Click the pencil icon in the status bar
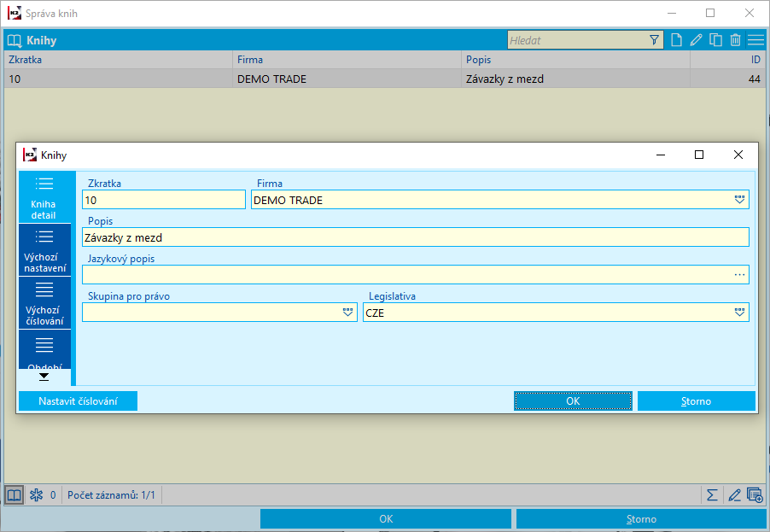770x532 pixels. tap(734, 494)
